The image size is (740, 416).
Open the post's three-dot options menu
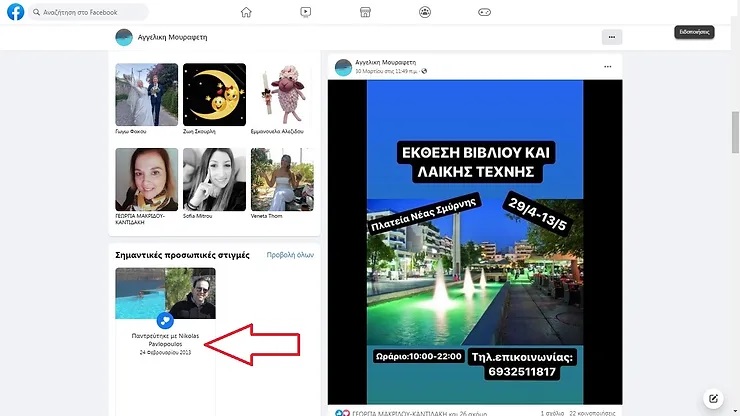(x=607, y=67)
